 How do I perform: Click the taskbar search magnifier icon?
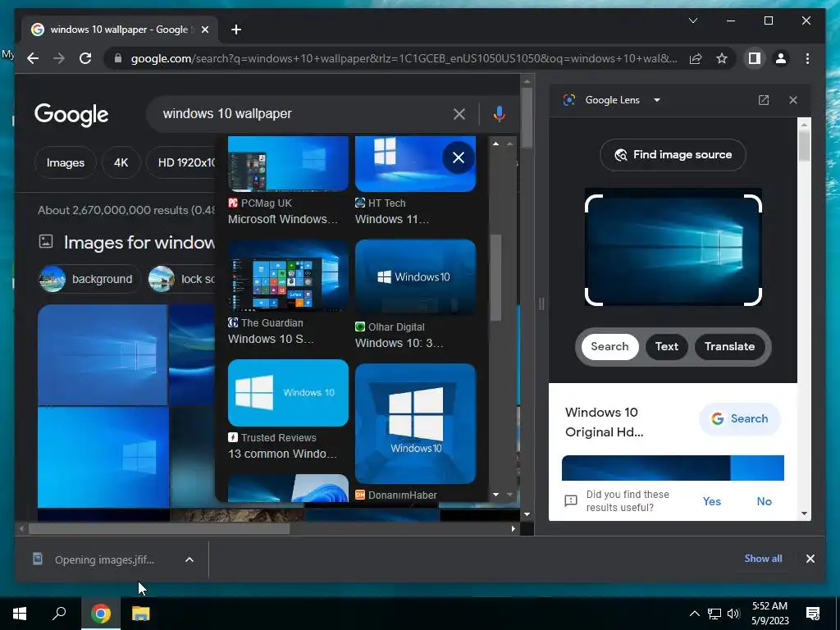coord(59,614)
